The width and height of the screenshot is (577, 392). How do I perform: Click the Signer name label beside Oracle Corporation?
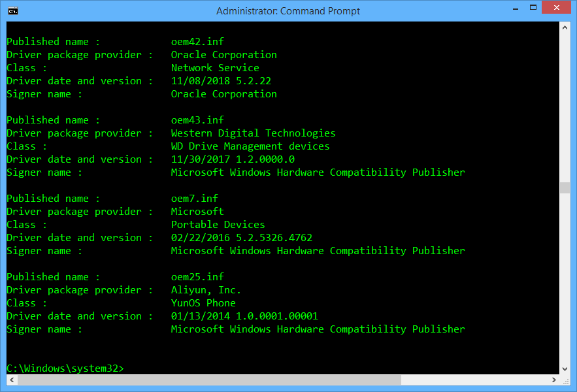44,94
